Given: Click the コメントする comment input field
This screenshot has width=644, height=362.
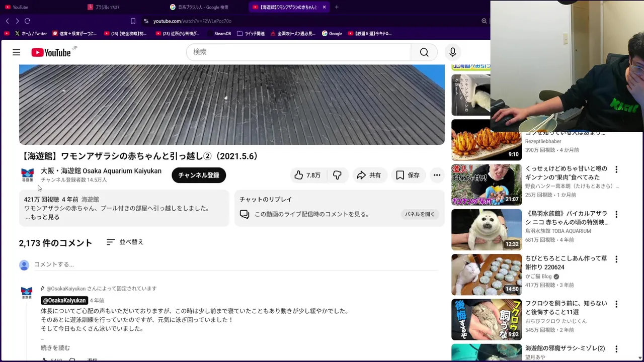Looking at the screenshot, I should coord(236,264).
